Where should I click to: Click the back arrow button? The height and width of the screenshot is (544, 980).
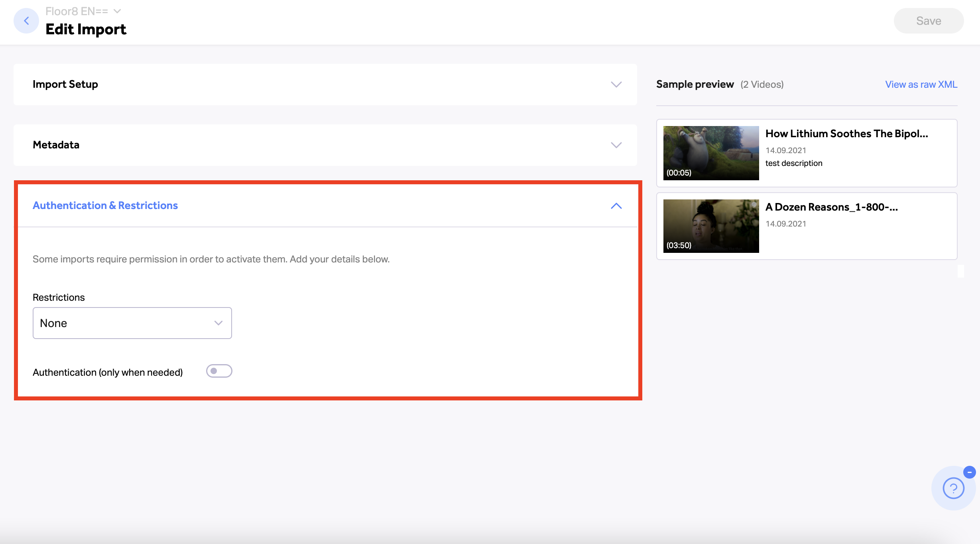tap(26, 21)
